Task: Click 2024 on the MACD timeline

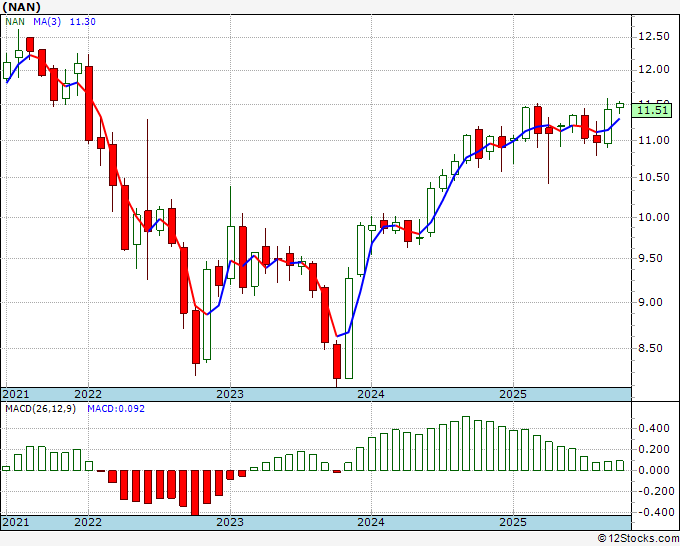Action: [371, 522]
